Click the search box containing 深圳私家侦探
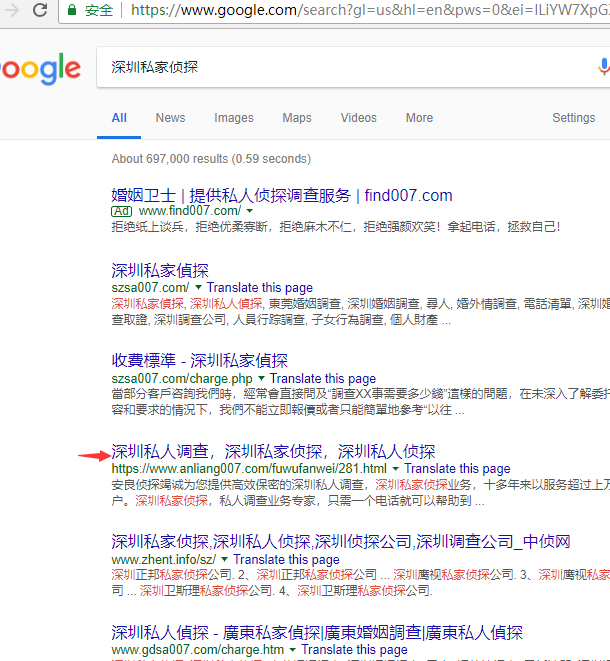Screen dimensions: 610x661 coord(353,67)
